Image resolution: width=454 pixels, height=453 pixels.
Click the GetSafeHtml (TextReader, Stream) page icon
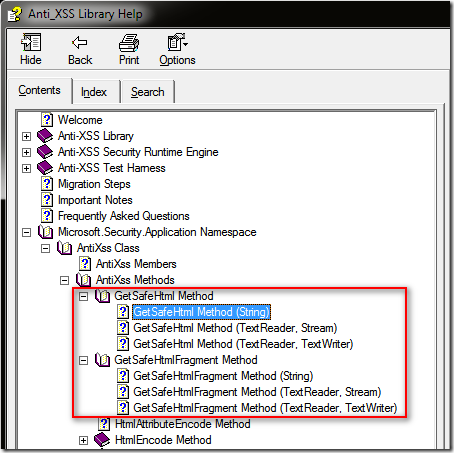123,328
